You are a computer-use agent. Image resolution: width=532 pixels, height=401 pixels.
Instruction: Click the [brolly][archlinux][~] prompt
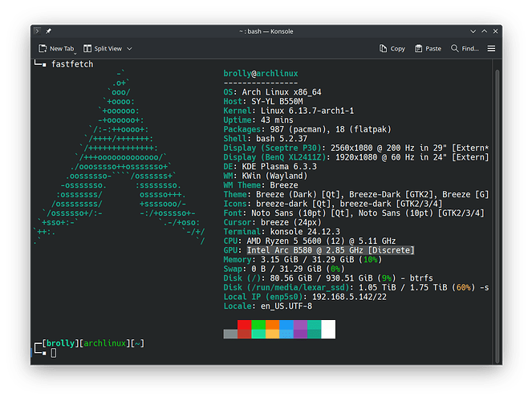[93, 343]
